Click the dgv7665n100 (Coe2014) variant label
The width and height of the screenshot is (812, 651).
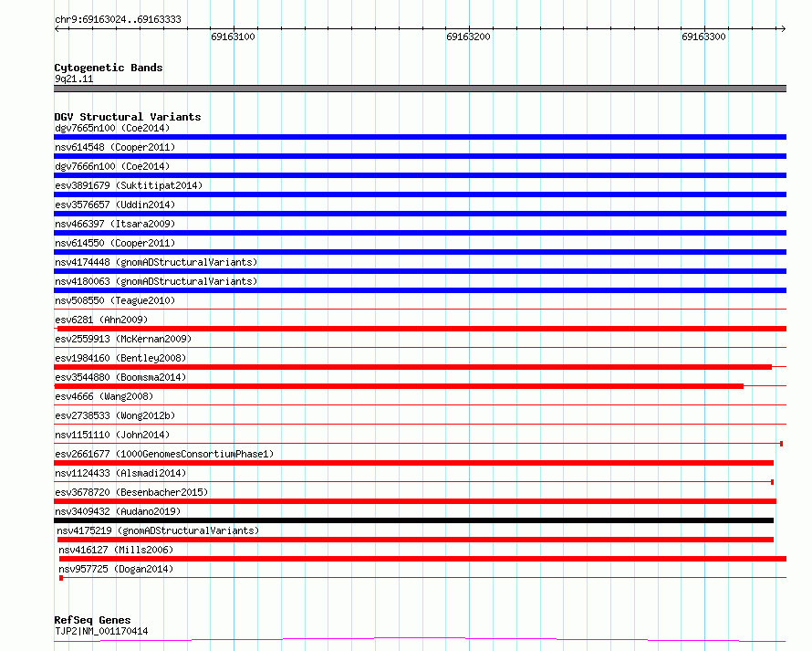(112, 128)
